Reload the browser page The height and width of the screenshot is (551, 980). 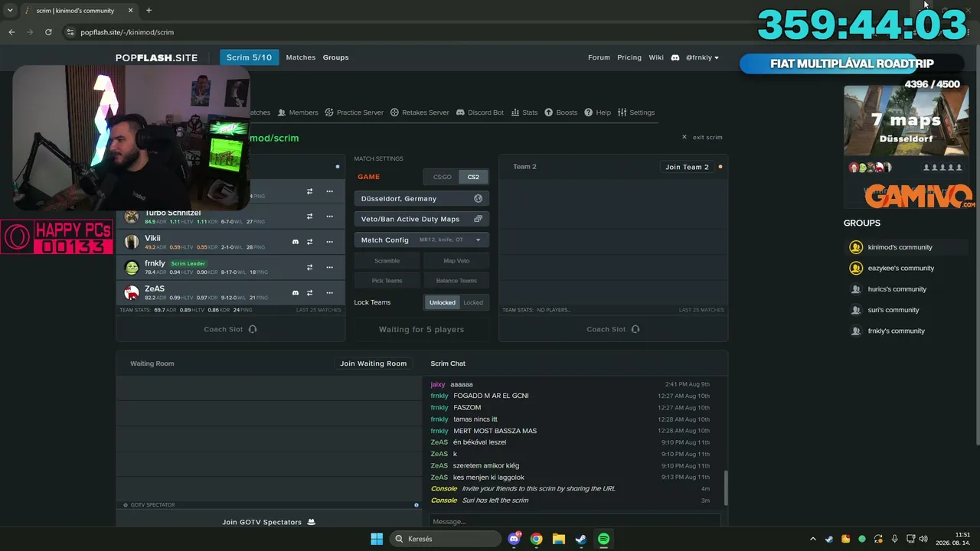48,32
